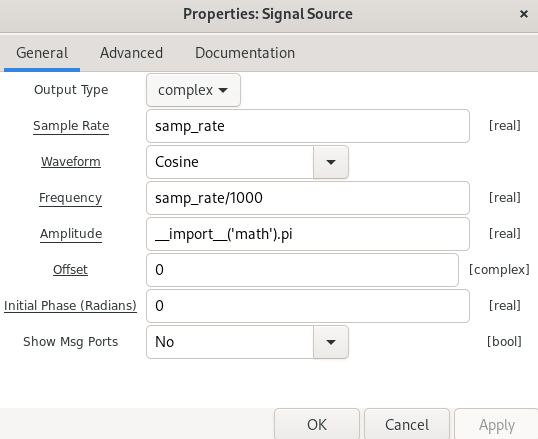
Task: Click the Offset label
Action: pyautogui.click(x=70, y=270)
